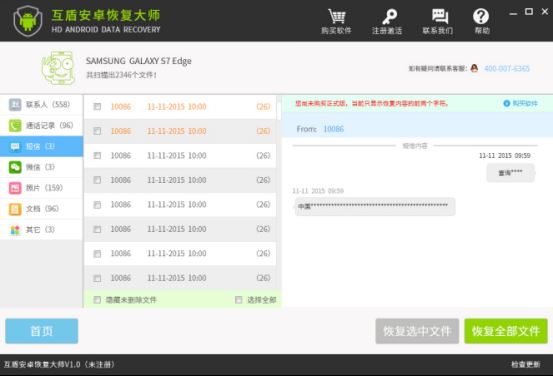Viewport: 553px width, 376px height.
Task: Open the 微信 (3) category
Action: click(42, 167)
